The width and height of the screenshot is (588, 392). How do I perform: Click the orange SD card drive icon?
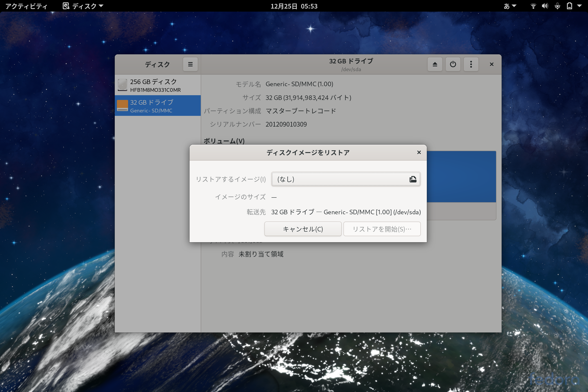point(122,106)
